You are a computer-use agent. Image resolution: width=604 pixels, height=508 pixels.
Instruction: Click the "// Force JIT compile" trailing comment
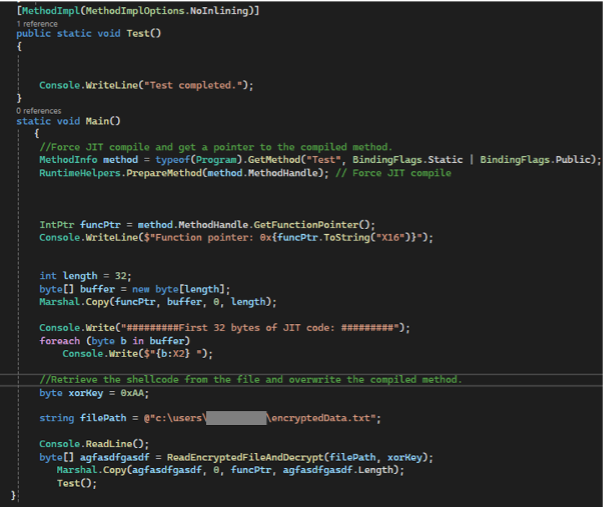[x=393, y=173]
